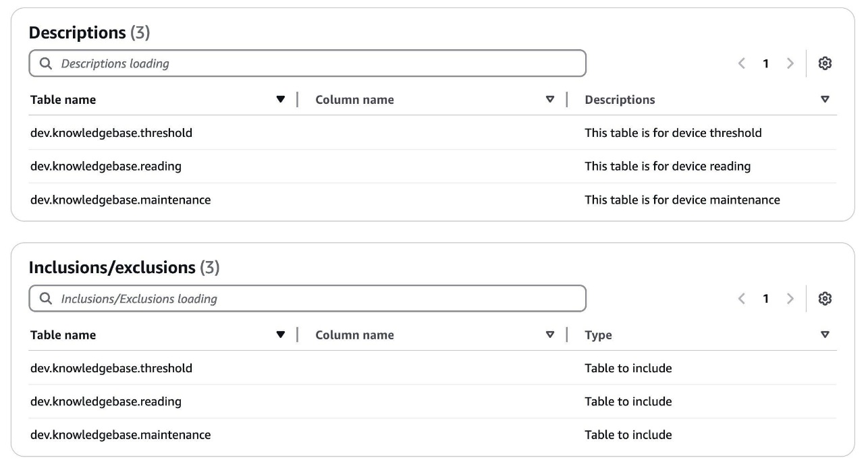The image size is (868, 462).
Task: Sort Descriptions section by Column name
Action: (549, 100)
